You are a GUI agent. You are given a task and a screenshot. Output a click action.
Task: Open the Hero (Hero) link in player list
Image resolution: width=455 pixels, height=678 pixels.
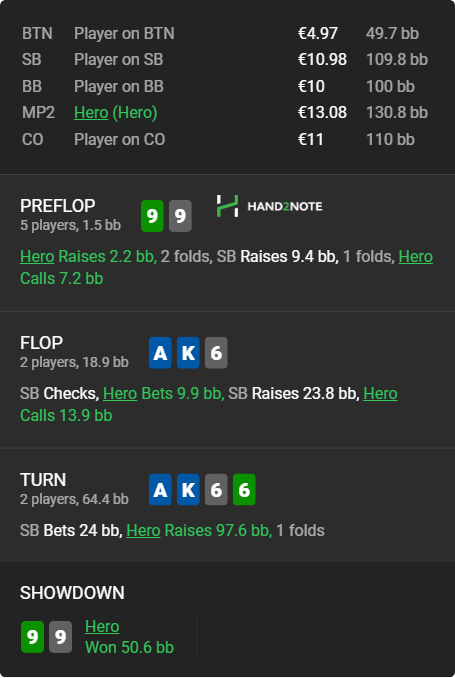coord(115,112)
